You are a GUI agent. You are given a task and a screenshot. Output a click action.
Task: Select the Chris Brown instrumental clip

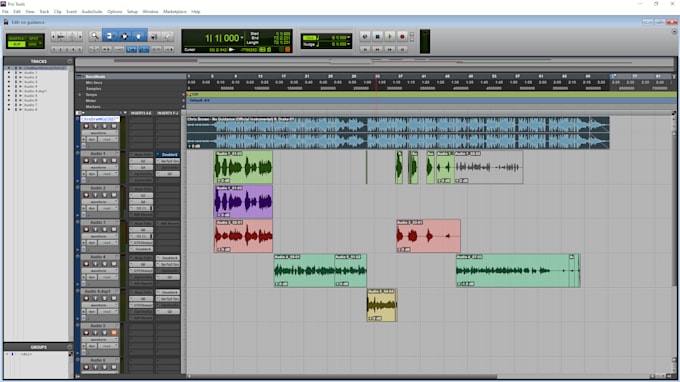(x=398, y=133)
